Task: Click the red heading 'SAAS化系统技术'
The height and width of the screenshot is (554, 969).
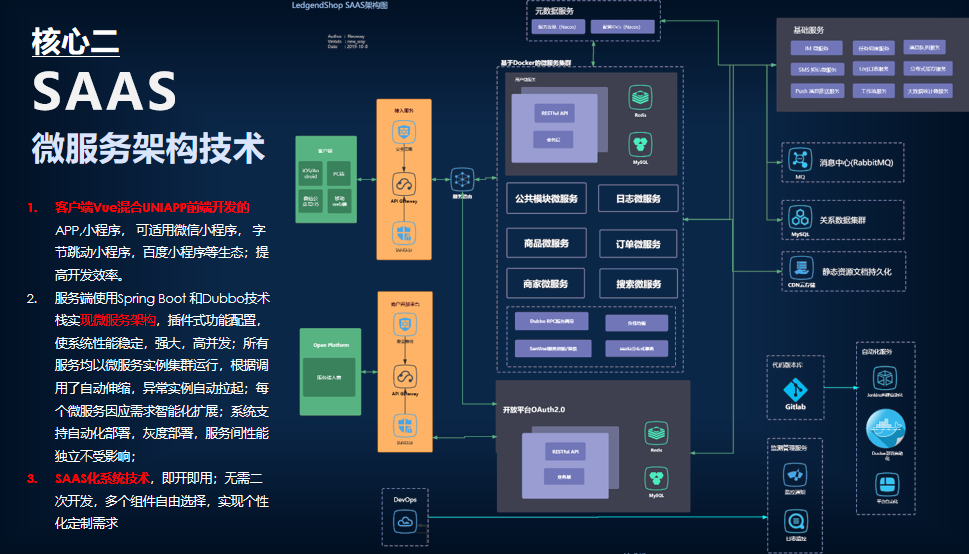Action: tap(102, 478)
